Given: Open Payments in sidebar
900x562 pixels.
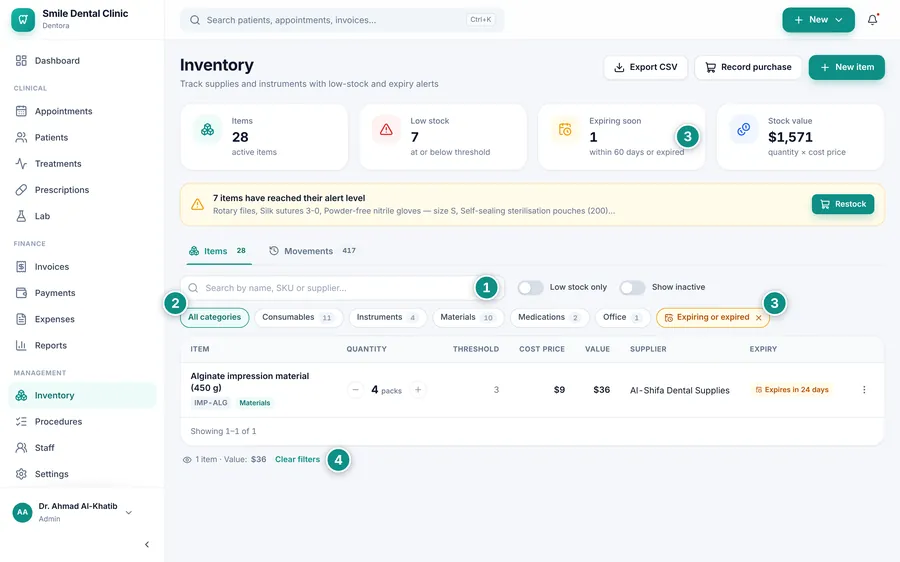Looking at the screenshot, I should (x=82, y=293).
